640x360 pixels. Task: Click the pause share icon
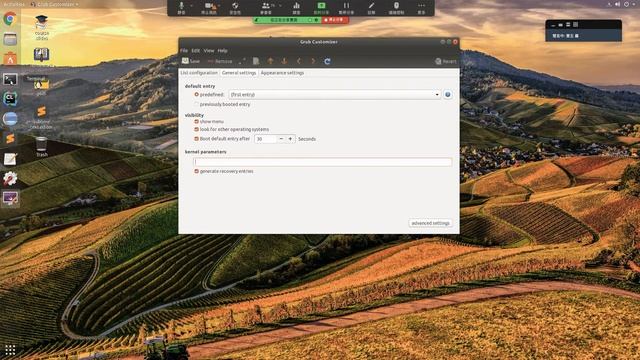[346, 6]
